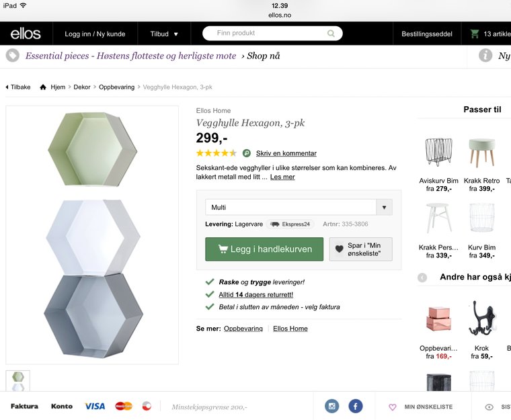Click the home icon in breadcrumb
The width and height of the screenshot is (511, 420).
click(x=43, y=87)
